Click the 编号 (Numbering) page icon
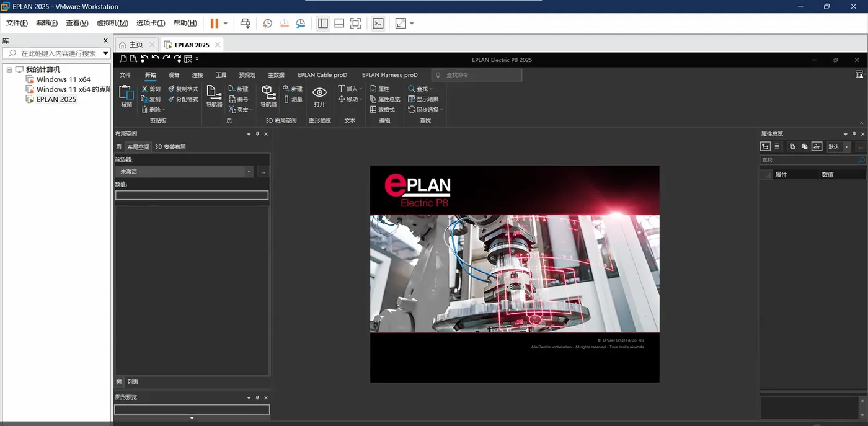The width and height of the screenshot is (868, 426). click(x=232, y=99)
